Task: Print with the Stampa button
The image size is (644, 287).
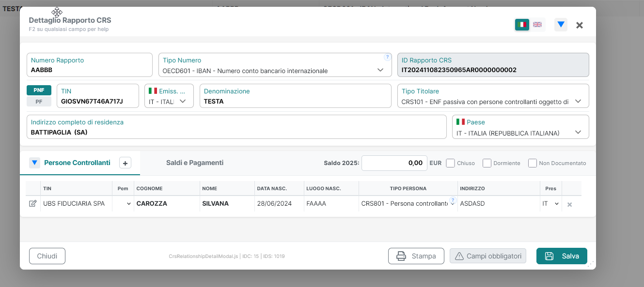Action: coord(416,256)
